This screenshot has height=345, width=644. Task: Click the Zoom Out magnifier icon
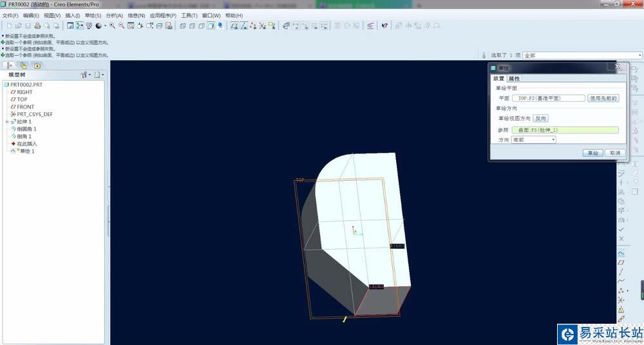click(x=122, y=26)
